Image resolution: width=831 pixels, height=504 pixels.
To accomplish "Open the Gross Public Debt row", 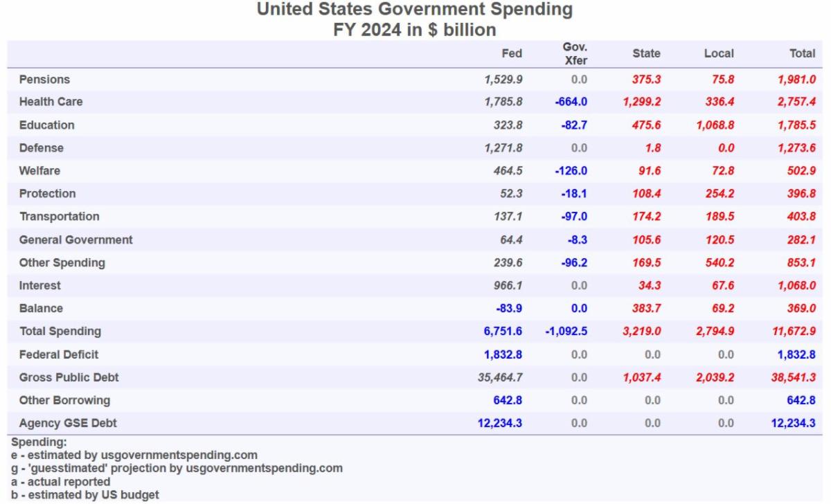I will coord(69,377).
